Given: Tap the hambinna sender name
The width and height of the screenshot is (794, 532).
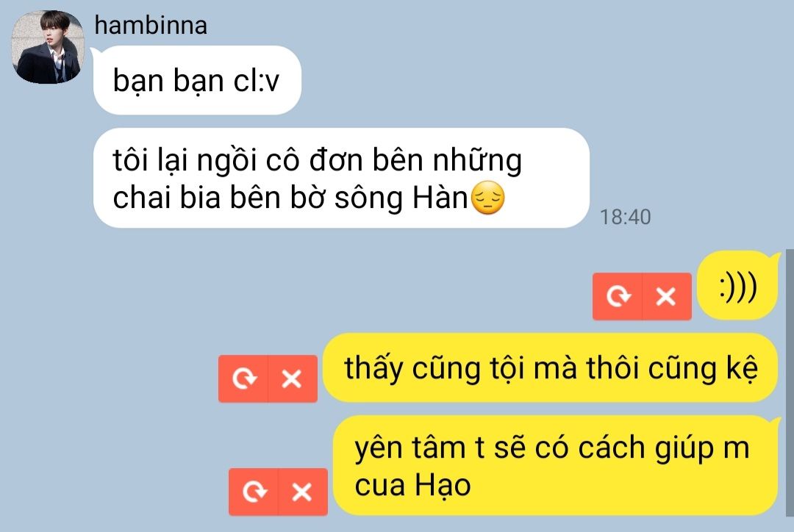Looking at the screenshot, I should point(151,25).
